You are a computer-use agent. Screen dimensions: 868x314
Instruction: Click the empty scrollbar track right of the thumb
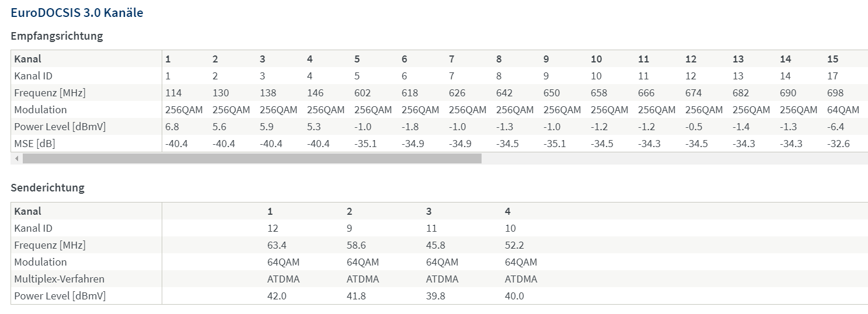pos(674,158)
